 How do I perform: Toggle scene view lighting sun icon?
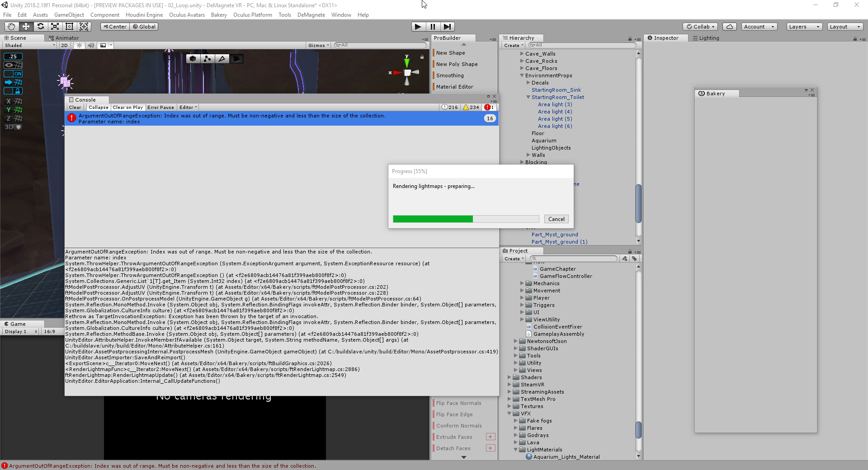tap(80, 45)
